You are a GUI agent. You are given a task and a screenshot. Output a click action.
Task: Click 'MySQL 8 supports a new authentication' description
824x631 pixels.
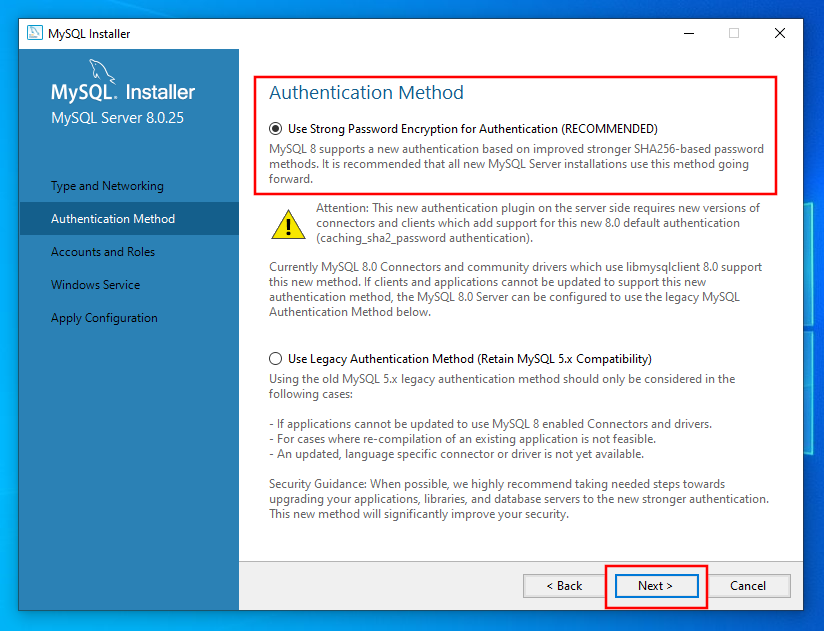pos(517,164)
